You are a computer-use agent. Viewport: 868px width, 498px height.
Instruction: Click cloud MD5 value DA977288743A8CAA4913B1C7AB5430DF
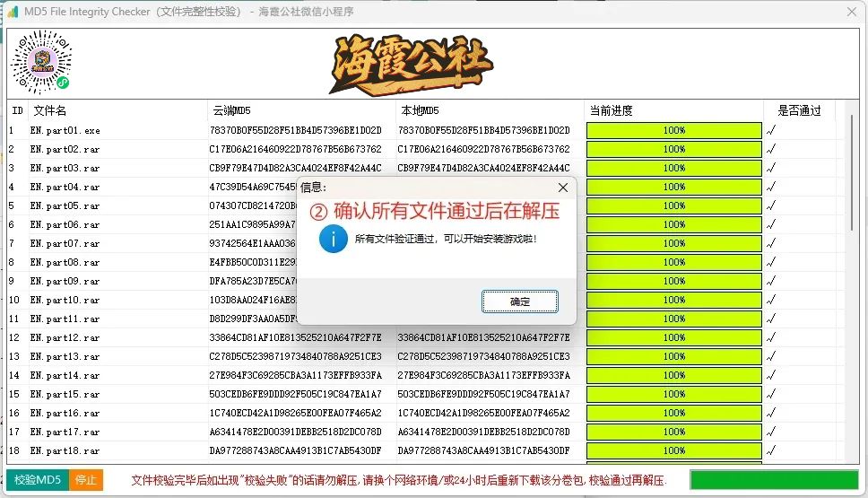(x=296, y=450)
